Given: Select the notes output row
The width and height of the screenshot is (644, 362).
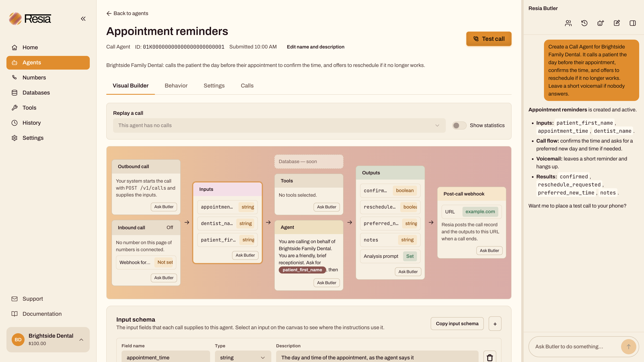Looking at the screenshot, I should pos(390,240).
